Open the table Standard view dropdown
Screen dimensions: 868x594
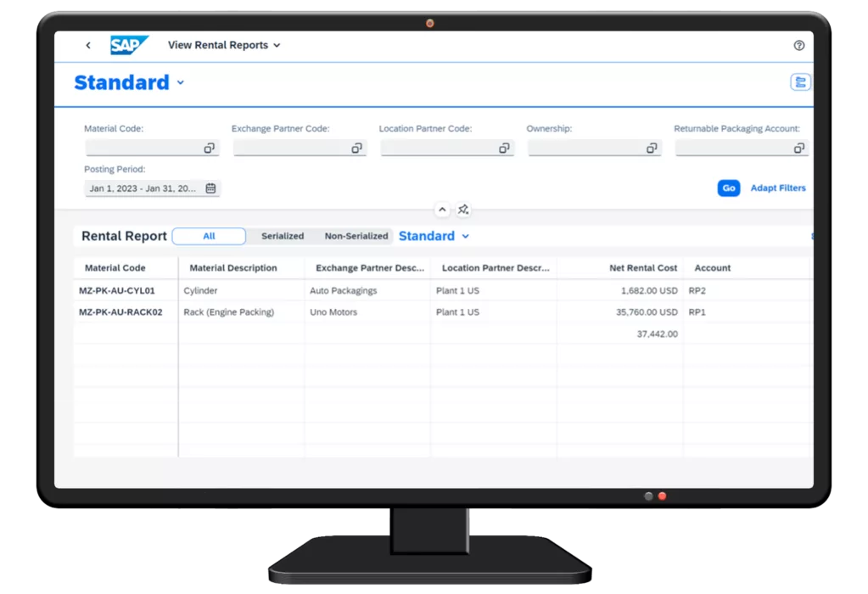point(465,237)
